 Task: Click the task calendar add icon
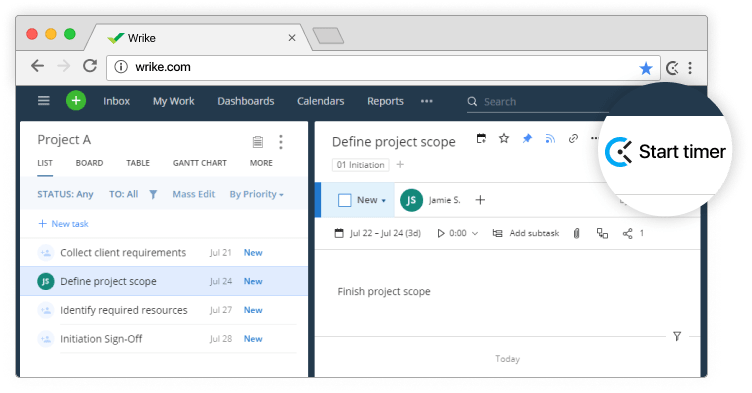tap(481, 139)
